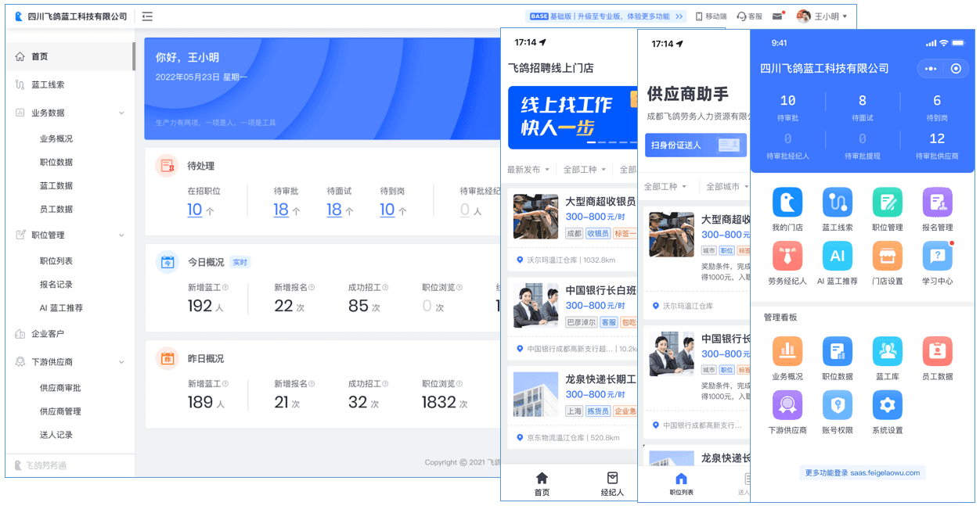
Task: Switch to 经纪人 tab in recruitment store
Action: [x=612, y=483]
